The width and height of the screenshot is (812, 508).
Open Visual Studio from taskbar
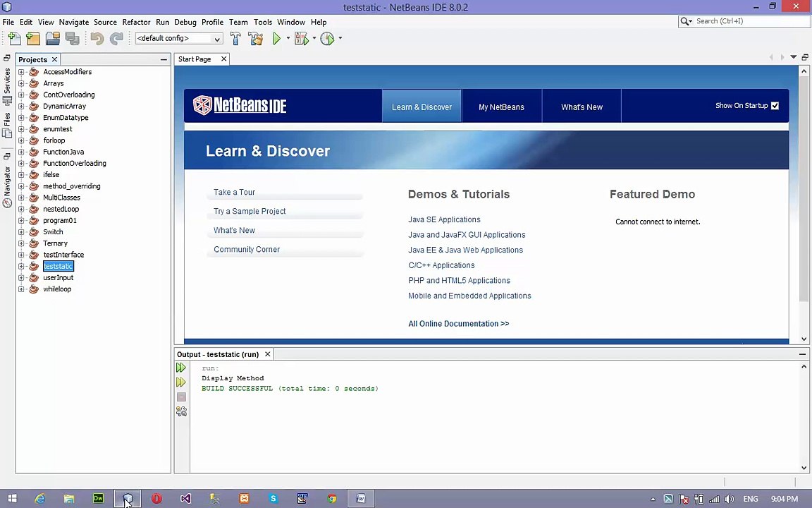tap(185, 499)
